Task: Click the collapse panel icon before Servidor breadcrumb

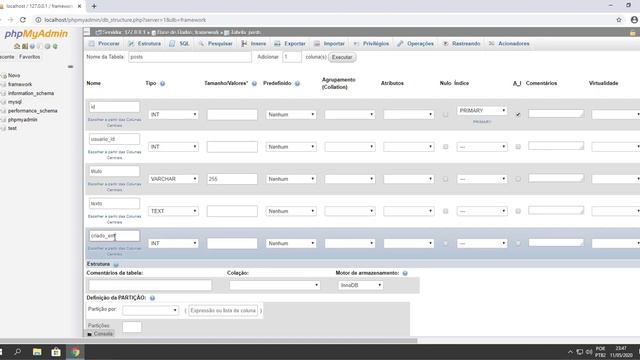Action: click(x=87, y=32)
